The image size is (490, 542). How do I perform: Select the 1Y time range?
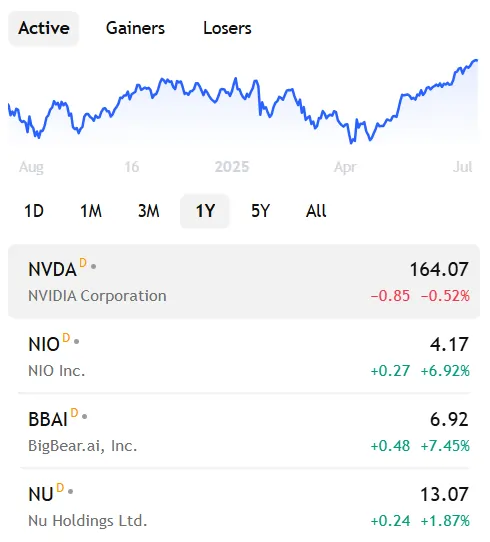[x=205, y=211]
